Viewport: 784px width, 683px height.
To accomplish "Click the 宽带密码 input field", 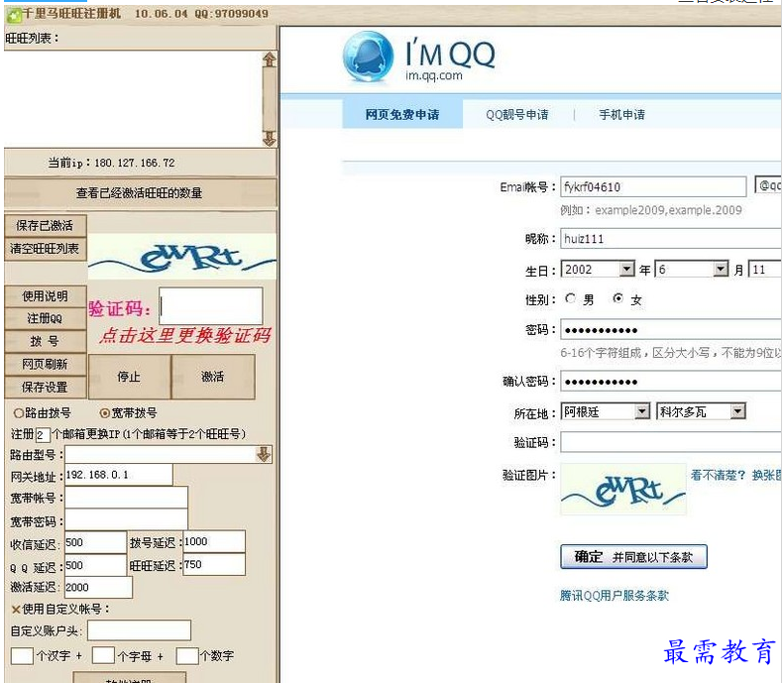I will pyautogui.click(x=127, y=520).
